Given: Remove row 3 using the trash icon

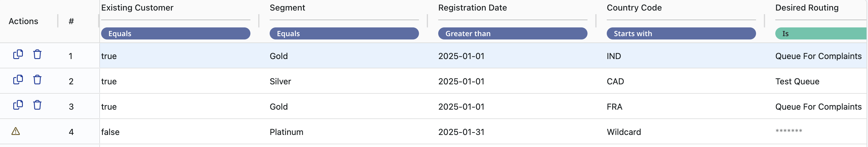Looking at the screenshot, I should tap(37, 105).
